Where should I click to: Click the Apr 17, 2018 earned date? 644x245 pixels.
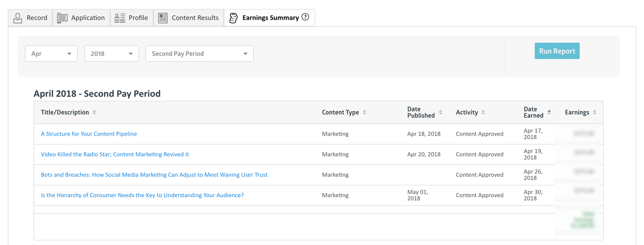coord(533,134)
